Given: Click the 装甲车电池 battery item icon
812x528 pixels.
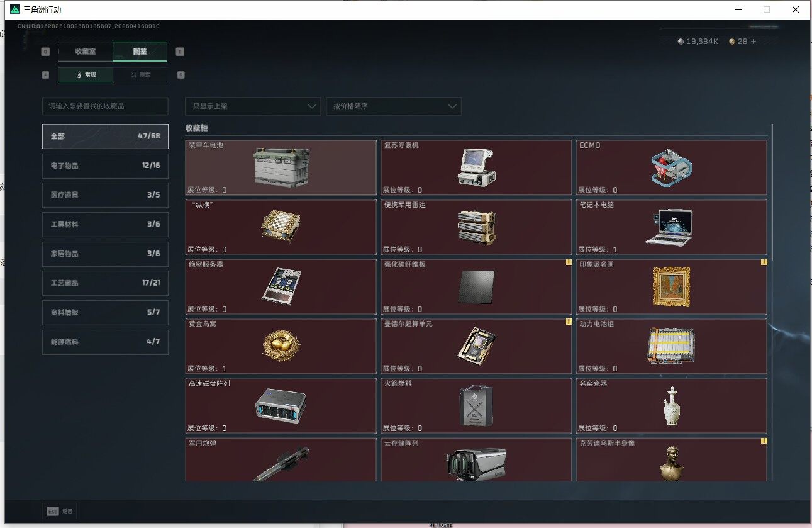Looking at the screenshot, I should (x=281, y=167).
